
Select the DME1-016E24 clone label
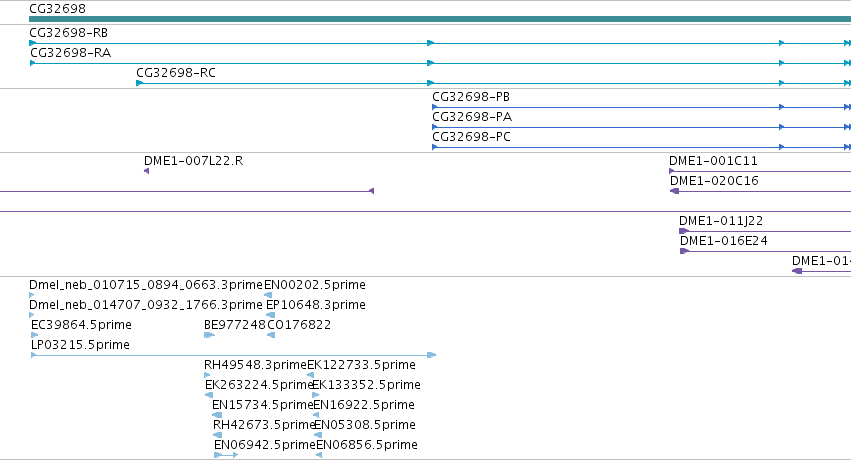click(x=723, y=241)
